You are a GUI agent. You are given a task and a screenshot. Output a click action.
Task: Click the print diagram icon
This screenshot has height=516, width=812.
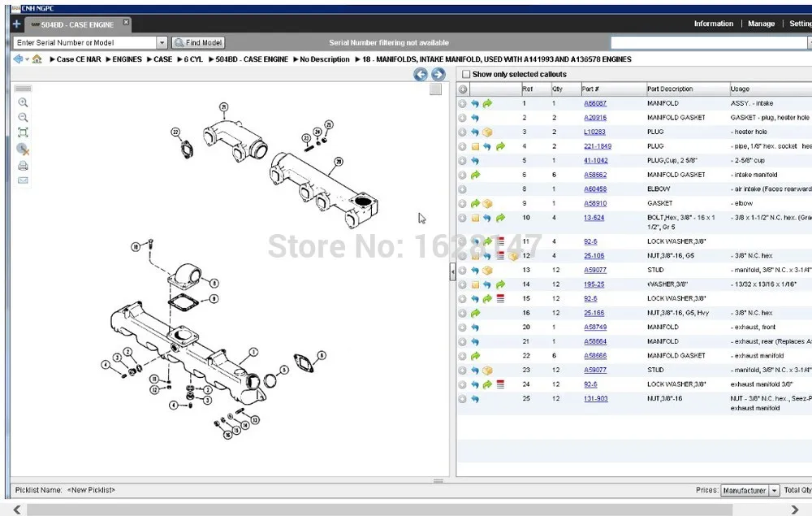[x=23, y=166]
